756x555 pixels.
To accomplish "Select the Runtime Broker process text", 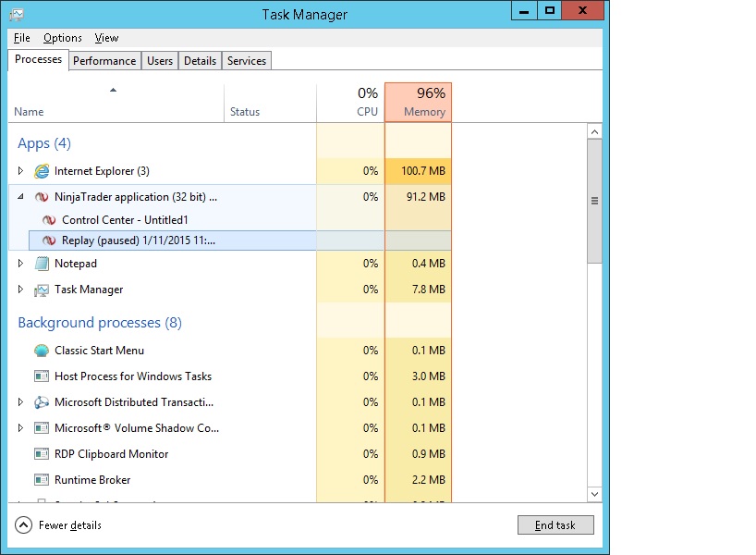I will [x=92, y=480].
